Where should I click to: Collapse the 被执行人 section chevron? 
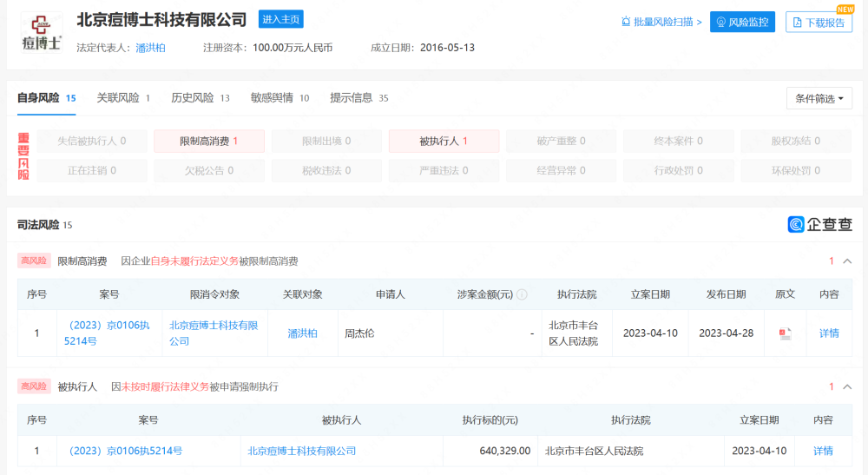[847, 387]
